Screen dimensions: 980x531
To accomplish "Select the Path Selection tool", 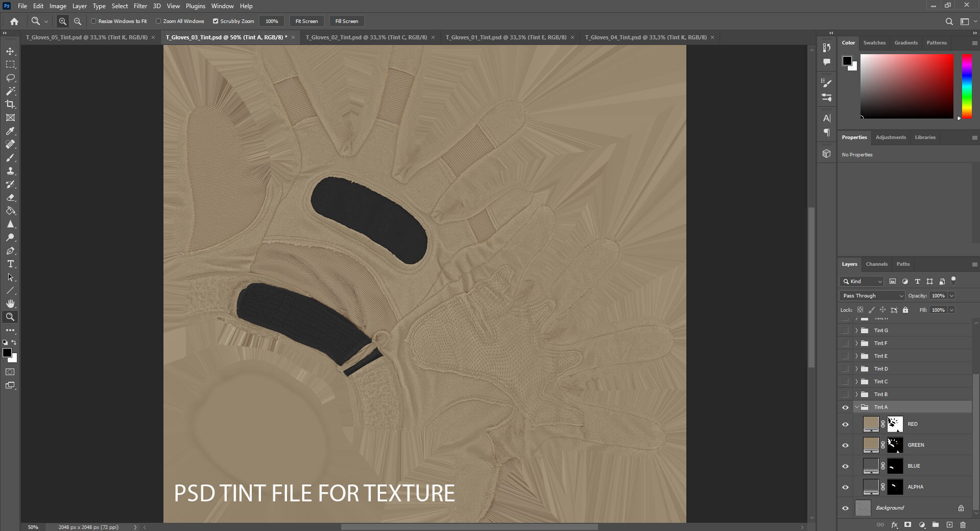I will 10,277.
